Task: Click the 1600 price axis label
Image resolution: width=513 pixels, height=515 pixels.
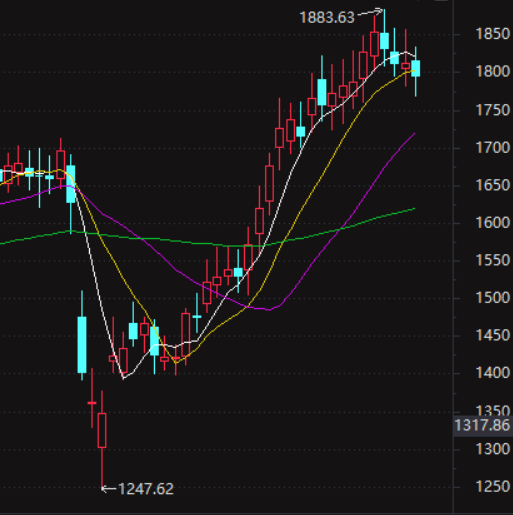Action: point(493,223)
